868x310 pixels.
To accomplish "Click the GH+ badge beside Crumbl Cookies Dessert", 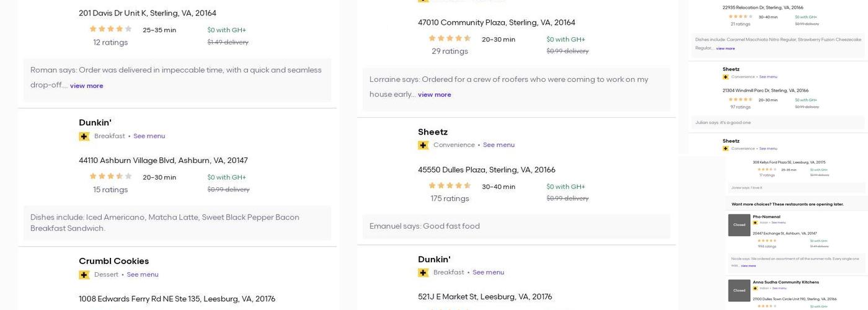I will point(84,275).
